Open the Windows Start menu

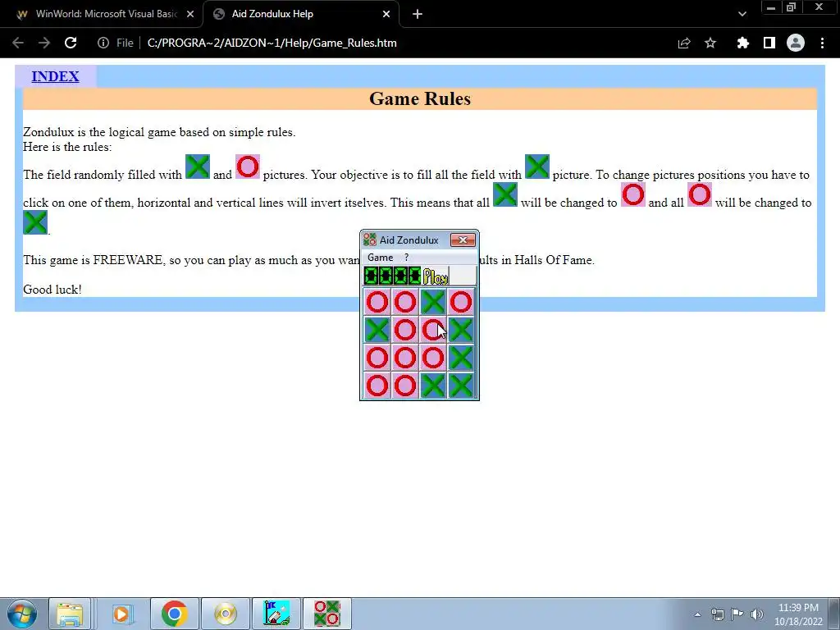[22, 614]
